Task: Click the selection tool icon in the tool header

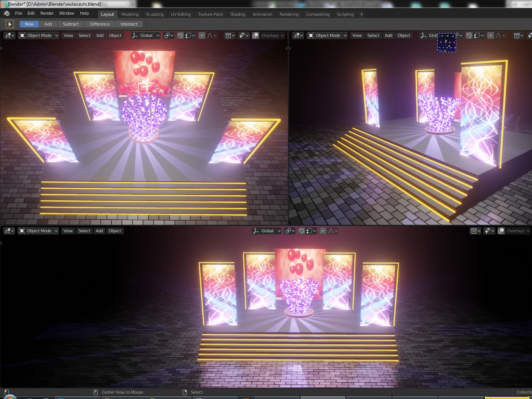Action: pyautogui.click(x=9, y=24)
